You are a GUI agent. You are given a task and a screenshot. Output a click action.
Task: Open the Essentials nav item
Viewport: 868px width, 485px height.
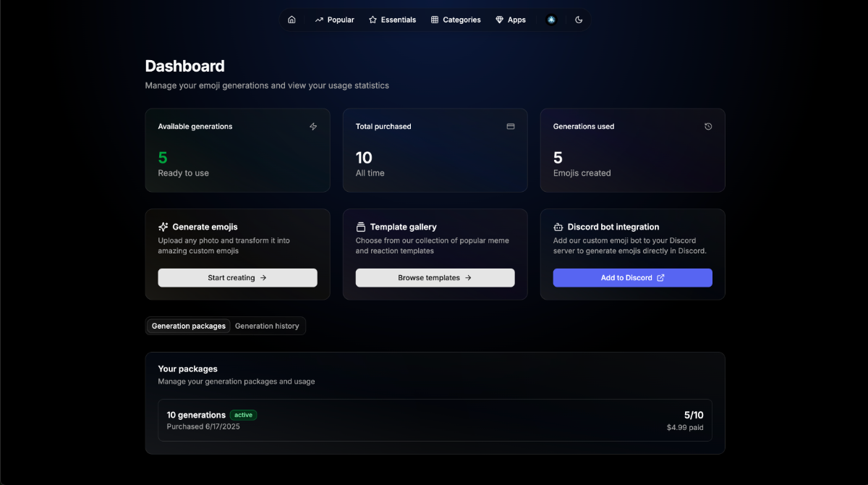[392, 20]
